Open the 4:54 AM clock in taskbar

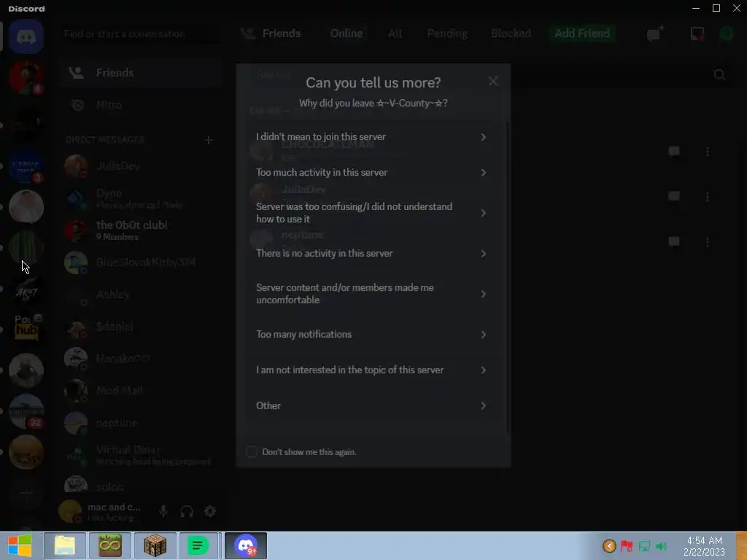pos(704,546)
